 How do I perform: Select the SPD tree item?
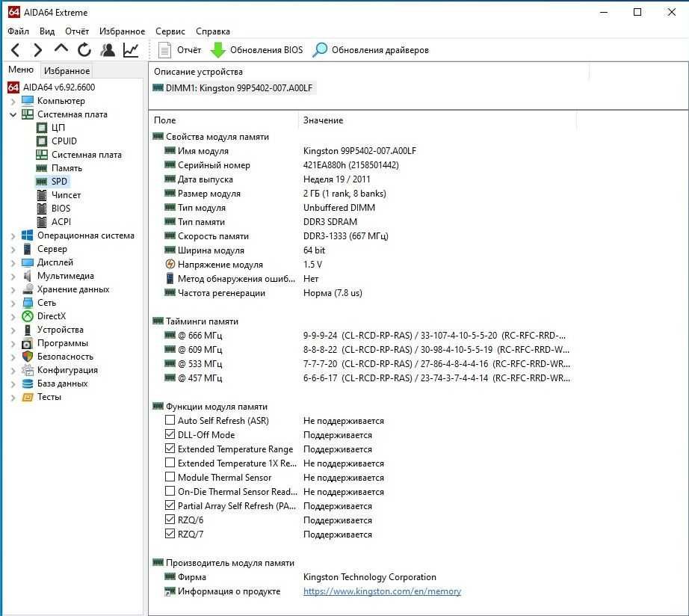click(x=59, y=182)
